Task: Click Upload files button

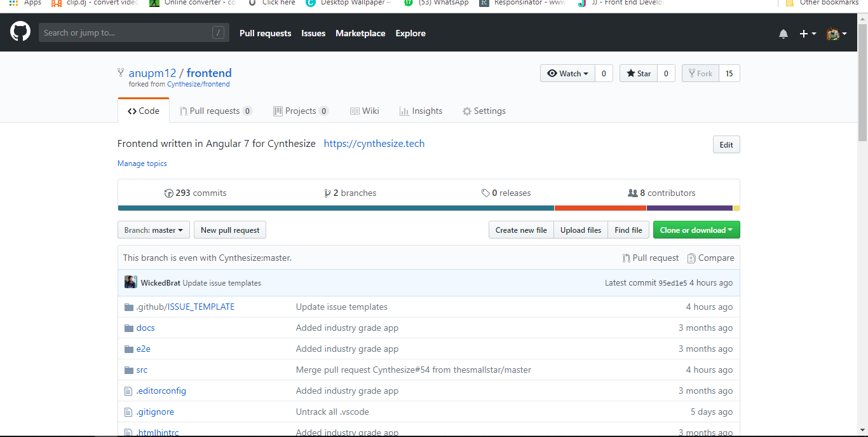Action: click(581, 230)
